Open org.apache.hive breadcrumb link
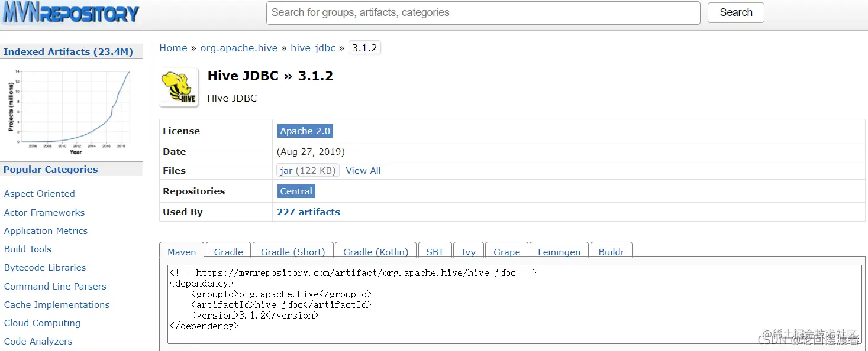Viewport: 868px width, 351px height. coord(239,48)
